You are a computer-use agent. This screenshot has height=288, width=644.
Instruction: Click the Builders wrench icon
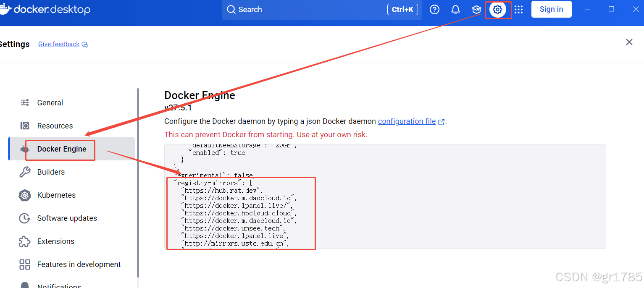(25, 172)
